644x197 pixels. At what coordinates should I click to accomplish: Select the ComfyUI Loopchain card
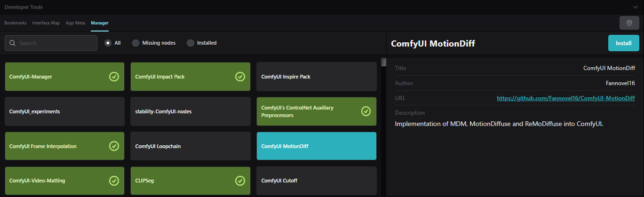point(191,146)
